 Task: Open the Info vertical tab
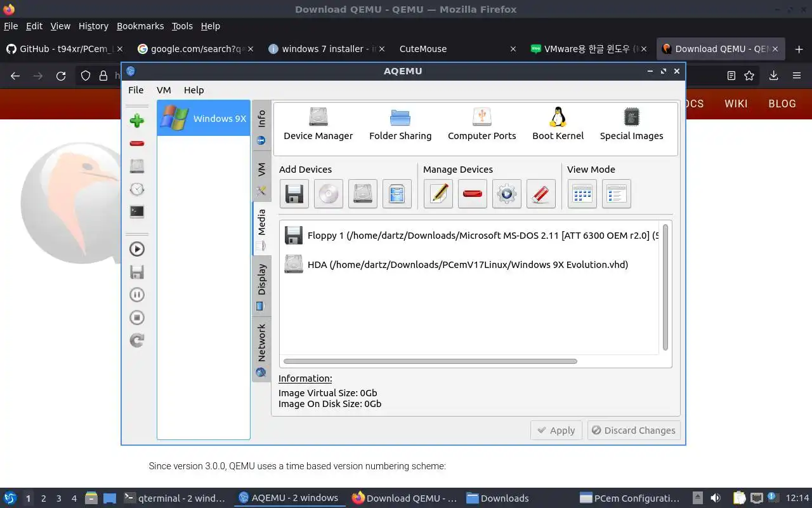pyautogui.click(x=261, y=126)
